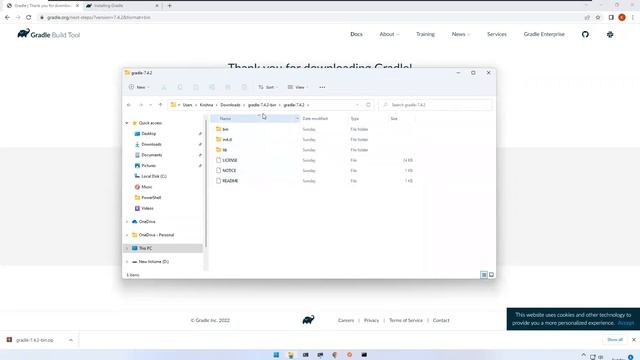Screen dimensions: 640x360
Task: Bookmark this page with the star icon
Action: 598,18
